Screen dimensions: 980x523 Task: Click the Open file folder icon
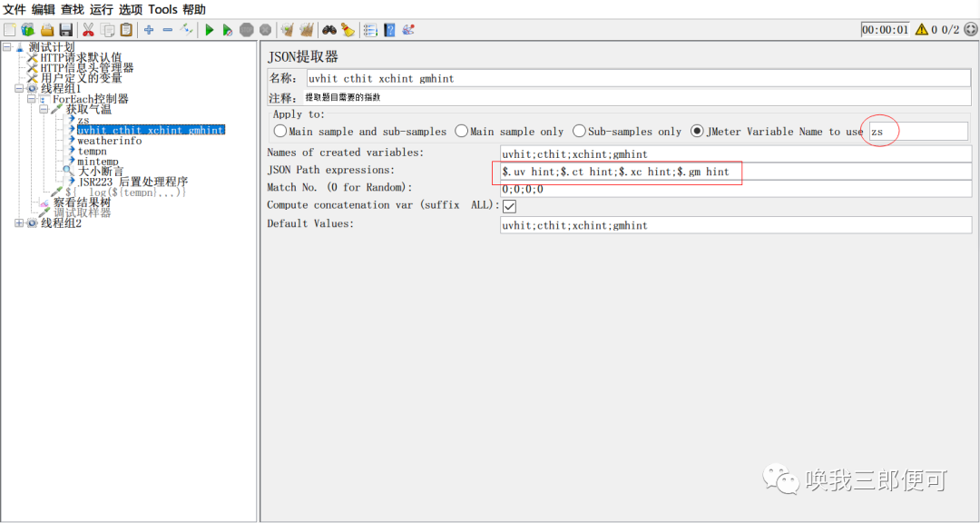click(x=47, y=29)
